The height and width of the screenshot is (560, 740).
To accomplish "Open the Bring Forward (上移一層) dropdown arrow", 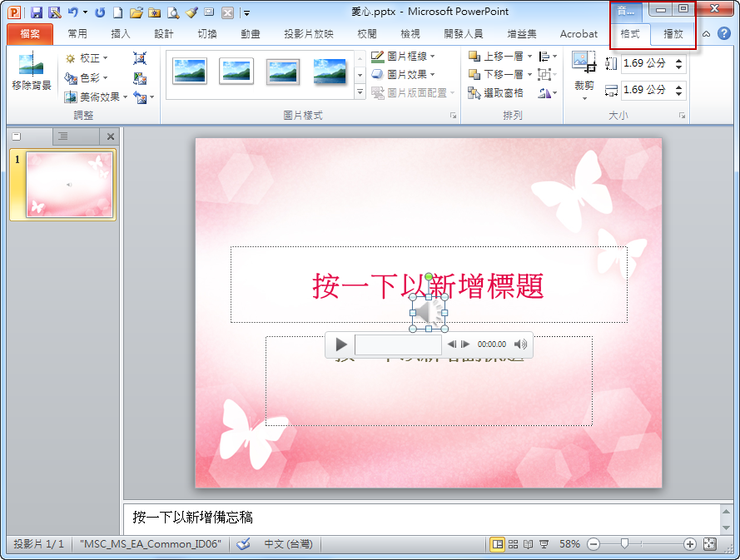I will coord(529,56).
